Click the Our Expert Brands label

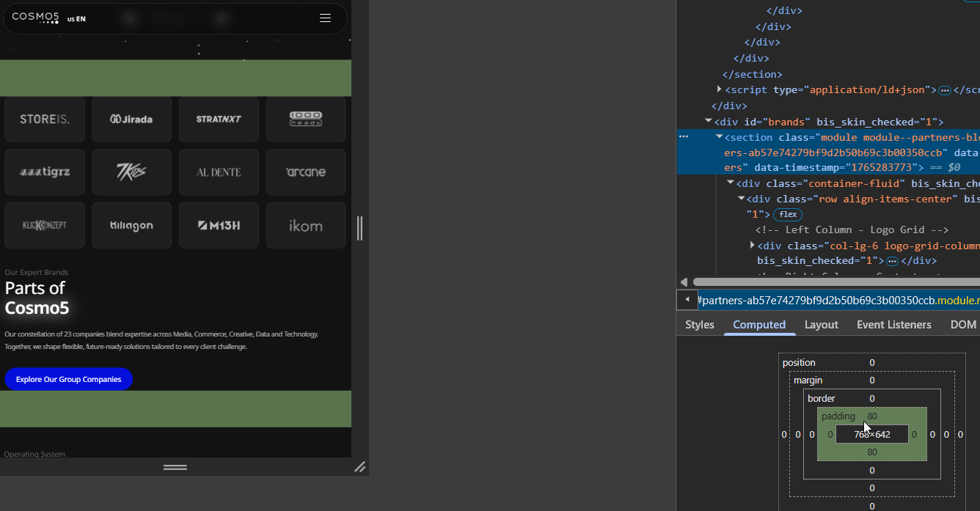click(36, 272)
